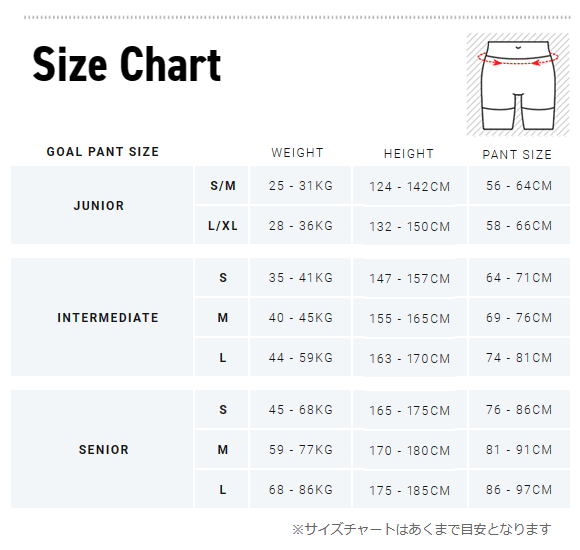Click the HEIGHT column header
Image resolution: width=580 pixels, height=550 pixels.
click(x=409, y=154)
